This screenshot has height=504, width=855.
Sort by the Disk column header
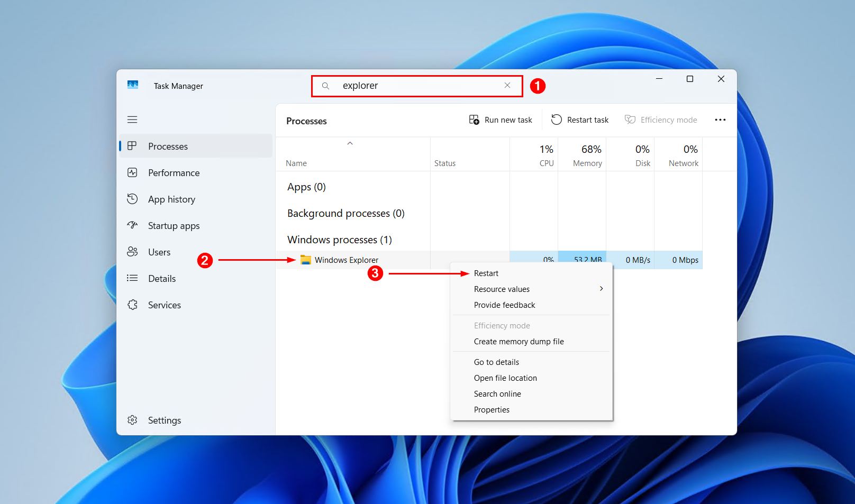pyautogui.click(x=630, y=154)
